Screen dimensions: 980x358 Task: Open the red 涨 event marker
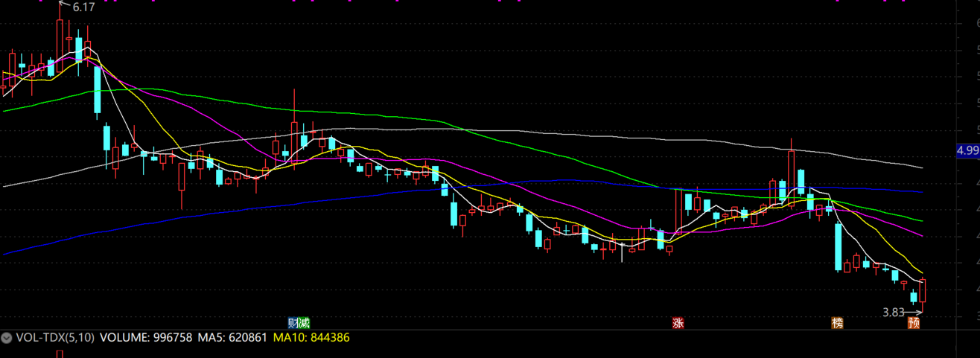pos(678,323)
